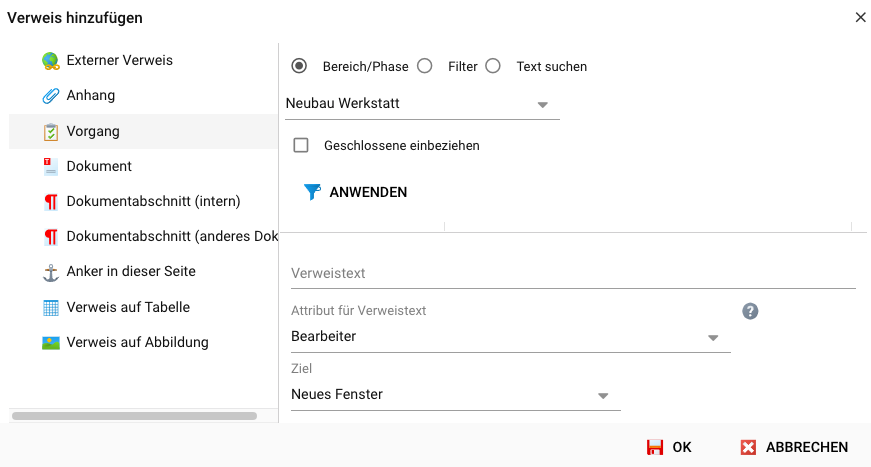Select Dokumentabschnitt (intern) in the list
The image size is (871, 467).
(x=153, y=202)
